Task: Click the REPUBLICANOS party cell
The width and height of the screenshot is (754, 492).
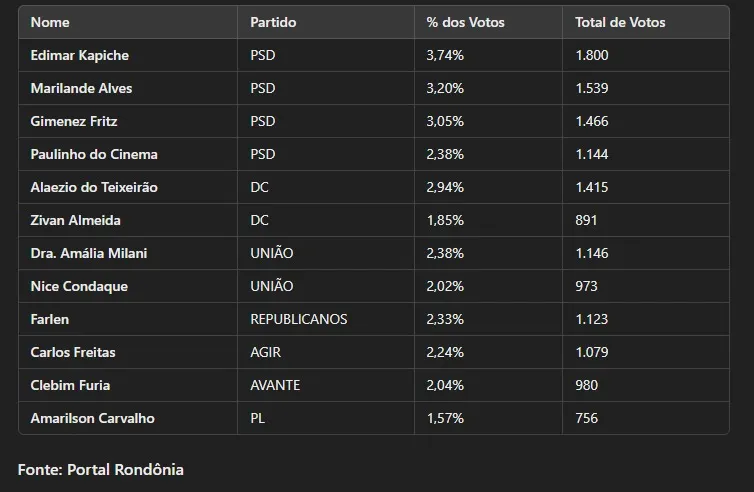Action: [x=299, y=319]
